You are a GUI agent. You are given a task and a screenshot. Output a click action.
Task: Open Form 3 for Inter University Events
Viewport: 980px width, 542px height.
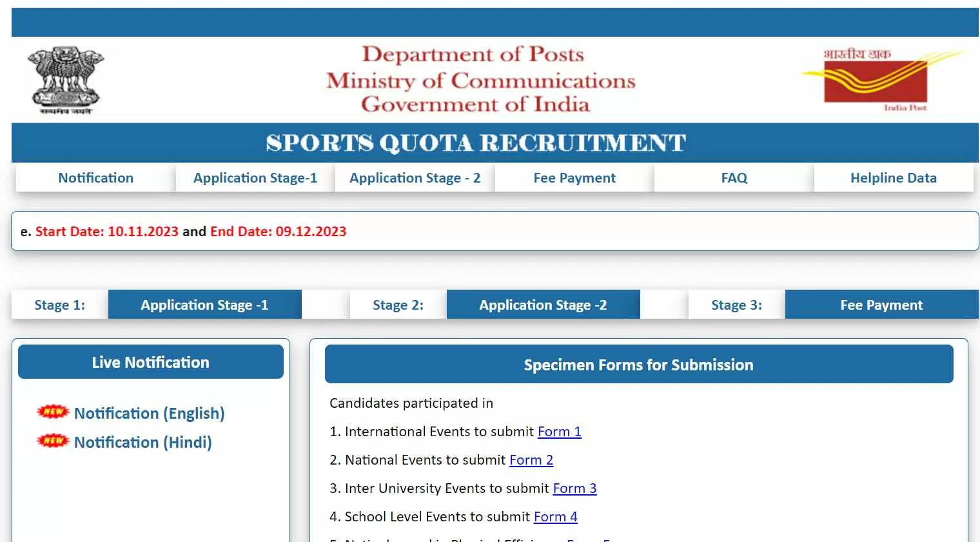click(575, 488)
